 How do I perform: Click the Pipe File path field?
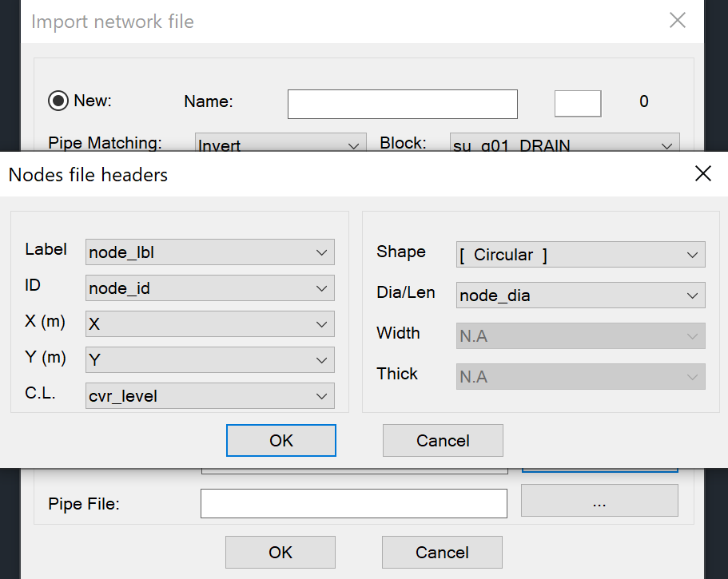354,503
